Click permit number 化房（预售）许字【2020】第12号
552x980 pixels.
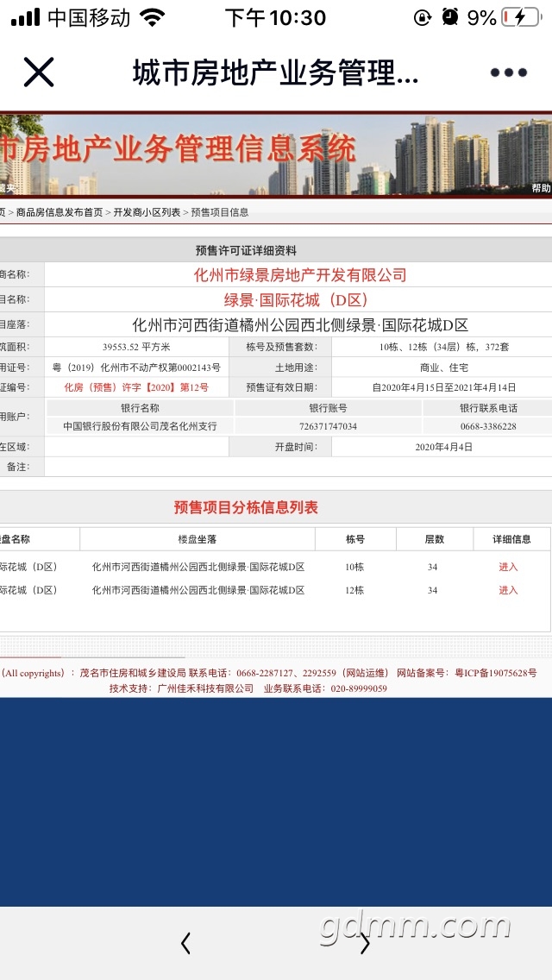[x=136, y=387]
